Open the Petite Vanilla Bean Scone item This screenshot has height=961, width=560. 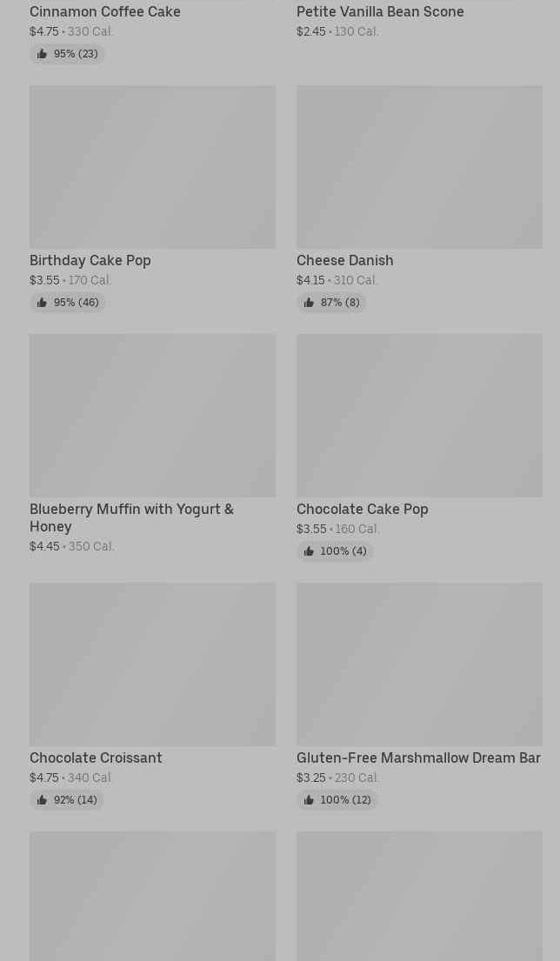coord(380,12)
